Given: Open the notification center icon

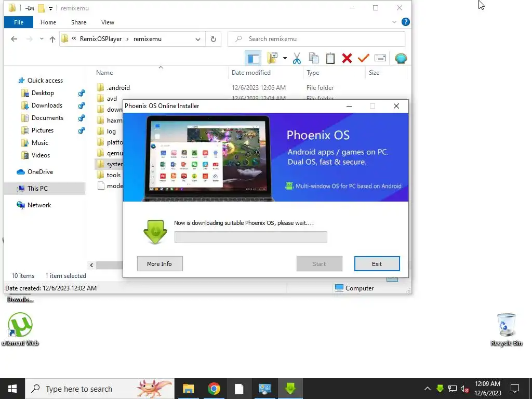Looking at the screenshot, I should pyautogui.click(x=515, y=389).
